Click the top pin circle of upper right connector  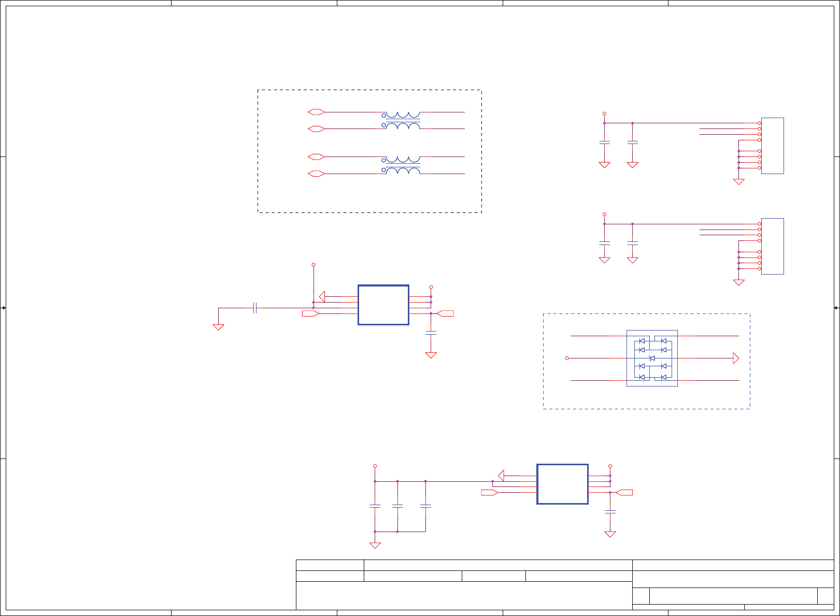[759, 123]
